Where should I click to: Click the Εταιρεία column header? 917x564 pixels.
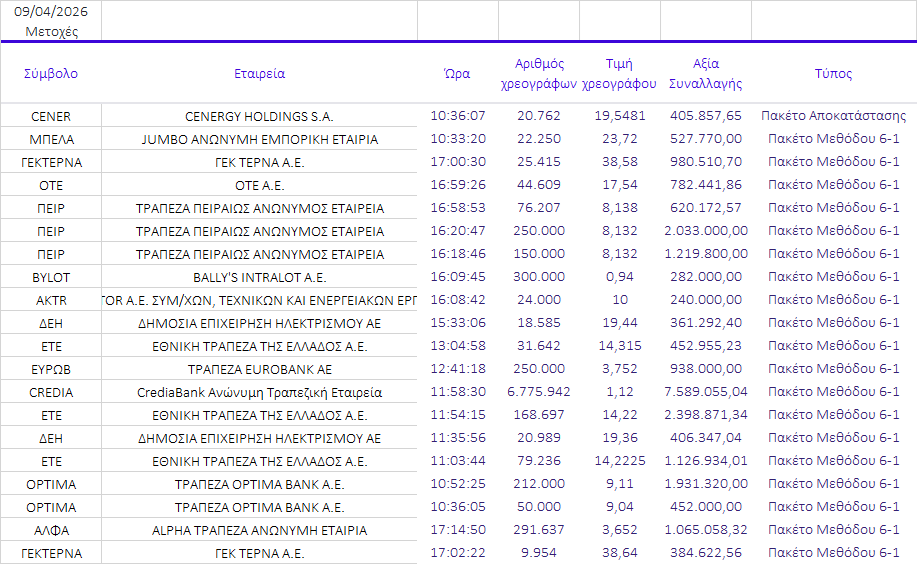point(259,73)
